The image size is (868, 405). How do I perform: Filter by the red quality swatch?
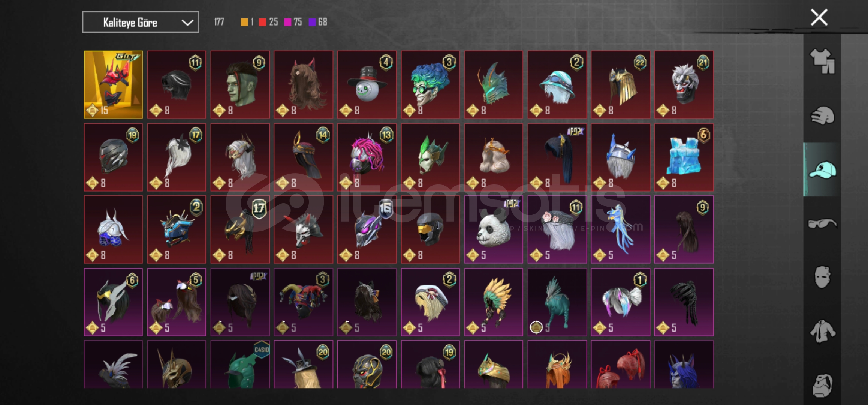262,22
